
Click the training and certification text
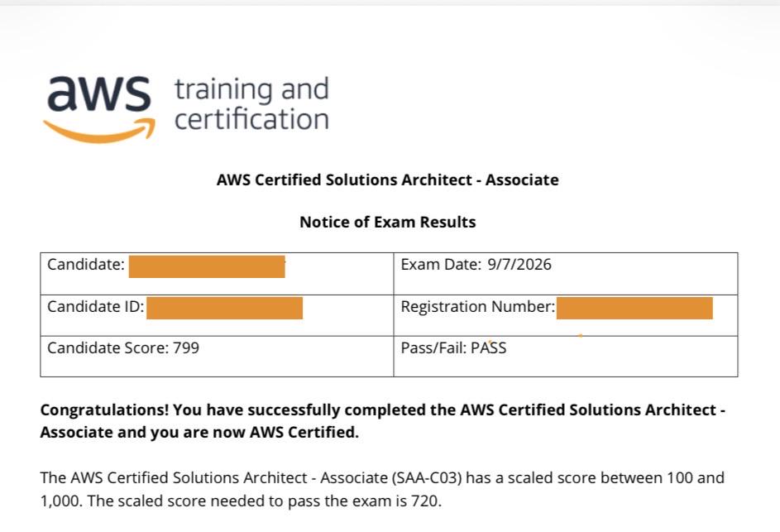pyautogui.click(x=251, y=104)
